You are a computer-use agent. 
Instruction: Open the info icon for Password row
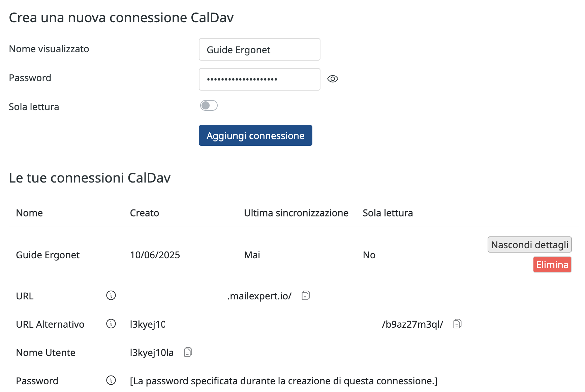tap(111, 380)
